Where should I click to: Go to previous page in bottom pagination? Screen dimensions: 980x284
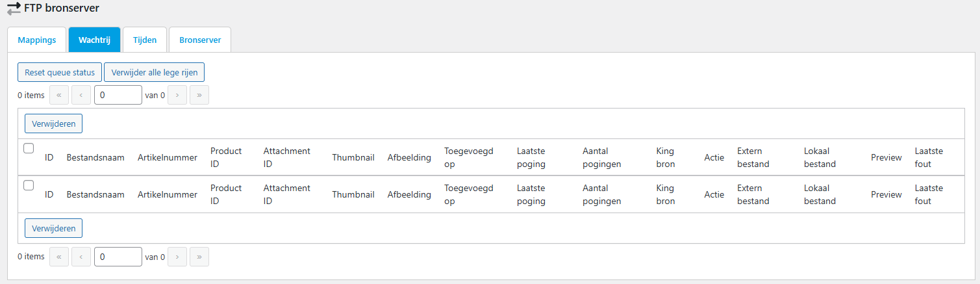tap(81, 257)
